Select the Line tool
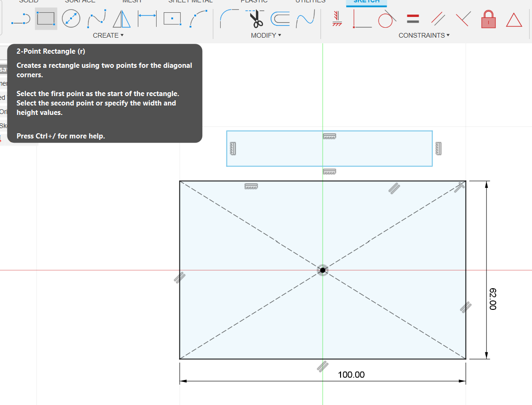Screen dimensions: 532x405 click(20, 19)
